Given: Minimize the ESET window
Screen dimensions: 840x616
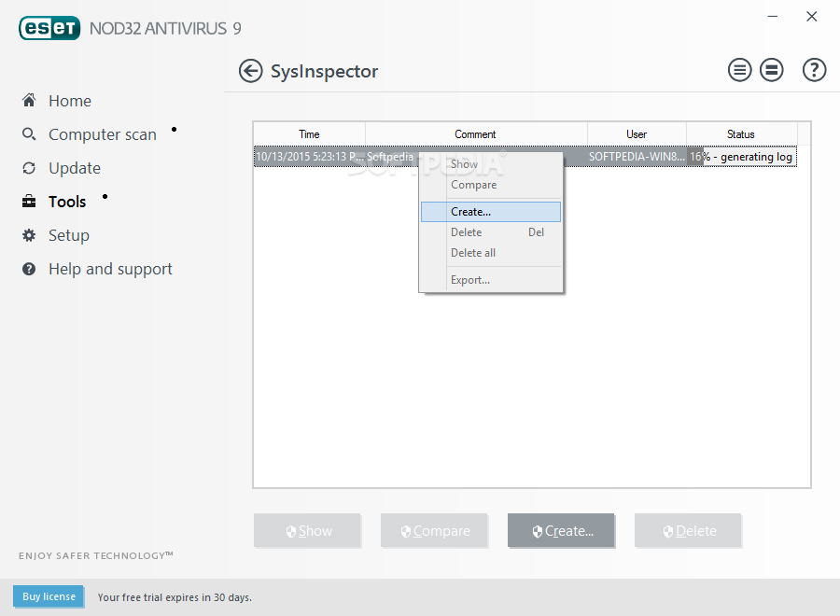Looking at the screenshot, I should coord(773,17).
